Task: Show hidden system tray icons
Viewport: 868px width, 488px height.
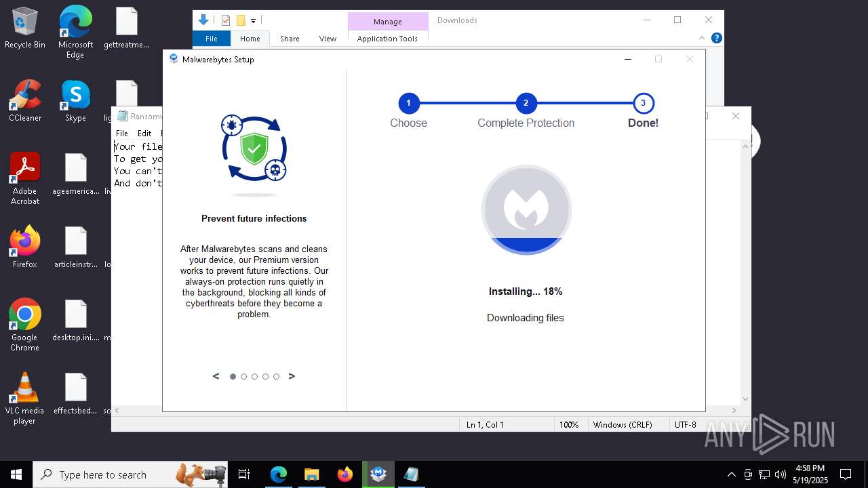Action: point(731,474)
